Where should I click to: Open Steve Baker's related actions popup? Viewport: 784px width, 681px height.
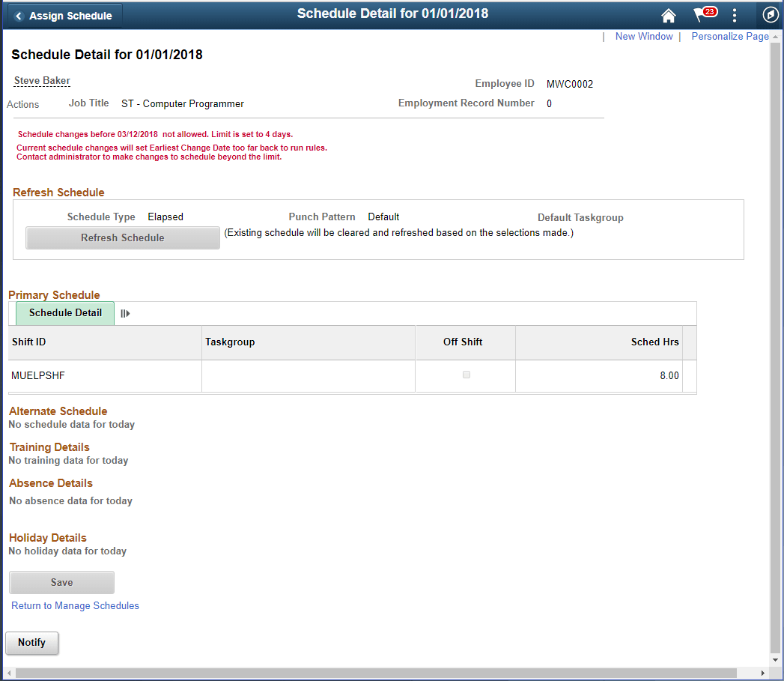pos(41,80)
